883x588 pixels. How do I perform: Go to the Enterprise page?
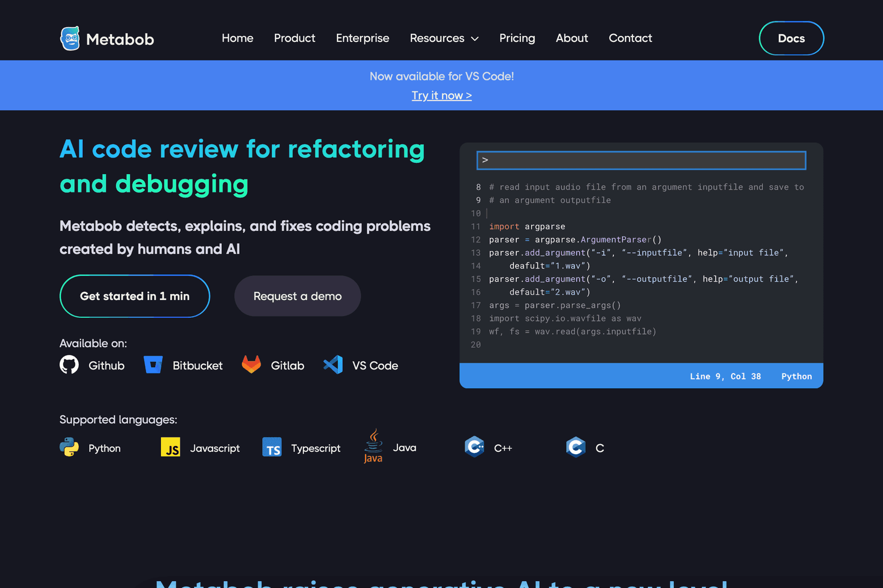pos(362,38)
